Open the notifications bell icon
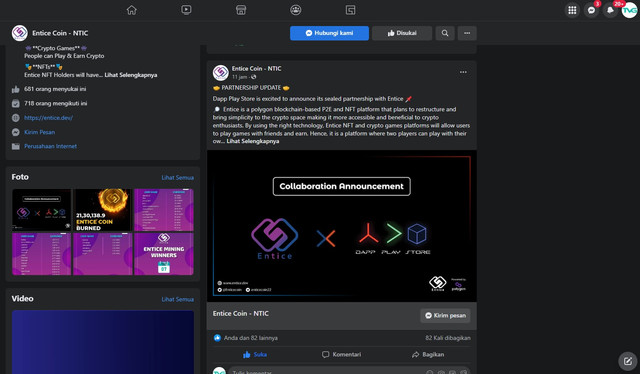Screen dimensions: 640x374 (x=610, y=10)
